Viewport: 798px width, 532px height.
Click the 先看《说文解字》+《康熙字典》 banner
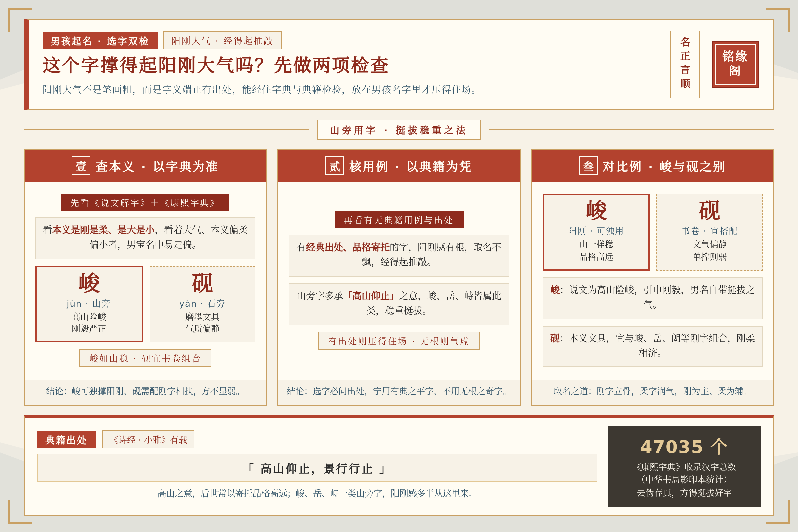coord(145,202)
